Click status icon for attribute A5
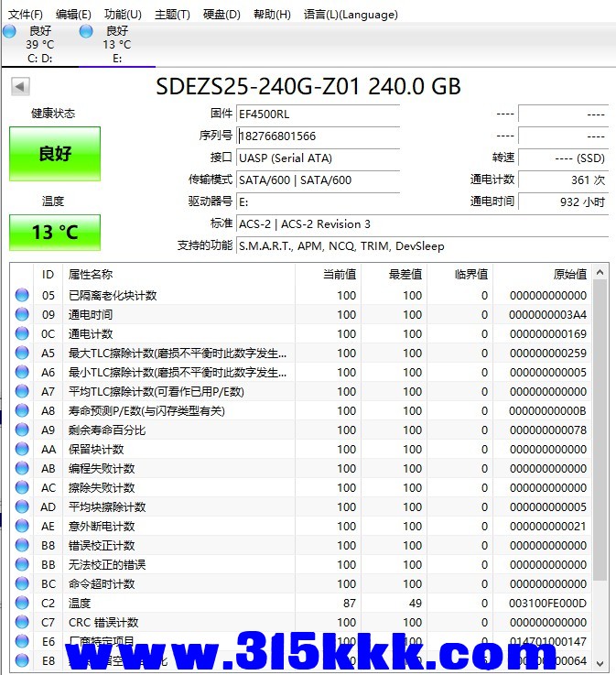This screenshot has height=675, width=616. pos(22,353)
